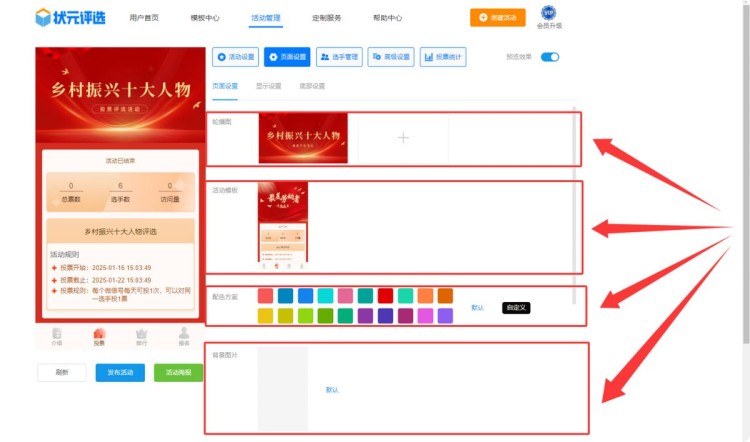Screen dimensions: 750x442
Task: Open the 模板中心 menu item
Action: (x=205, y=18)
